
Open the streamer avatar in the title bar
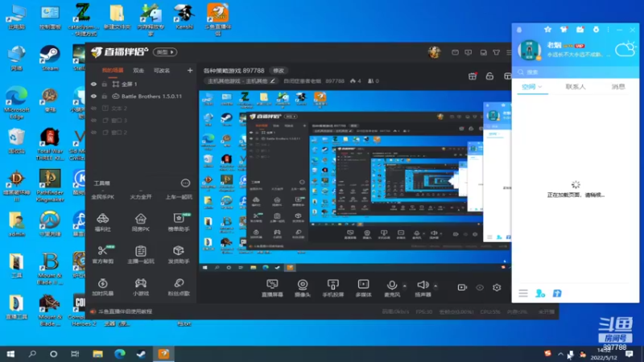[434, 52]
